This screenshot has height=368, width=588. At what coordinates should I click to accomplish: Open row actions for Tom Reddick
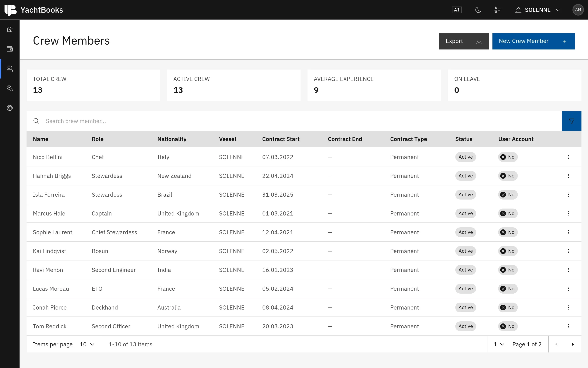(x=568, y=326)
